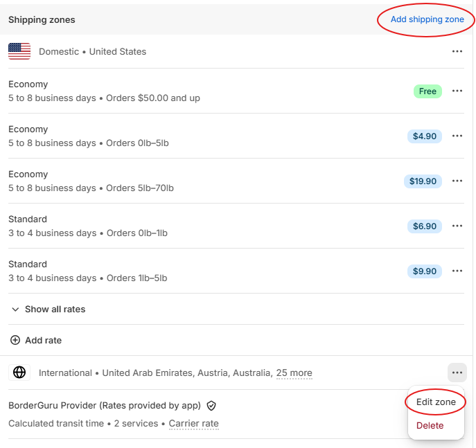Click the International zone three-dot menu
The image size is (476, 448).
coord(457,373)
